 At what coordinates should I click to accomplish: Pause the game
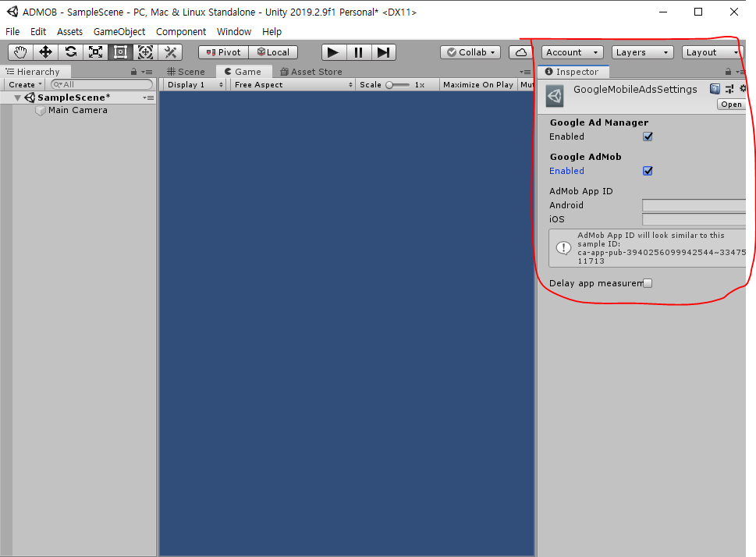[358, 52]
